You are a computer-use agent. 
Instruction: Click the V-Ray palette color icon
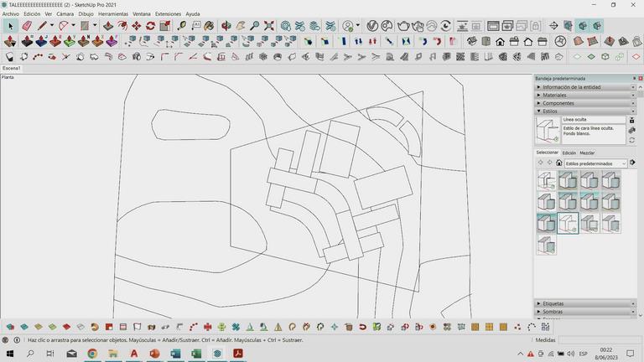click(x=387, y=26)
